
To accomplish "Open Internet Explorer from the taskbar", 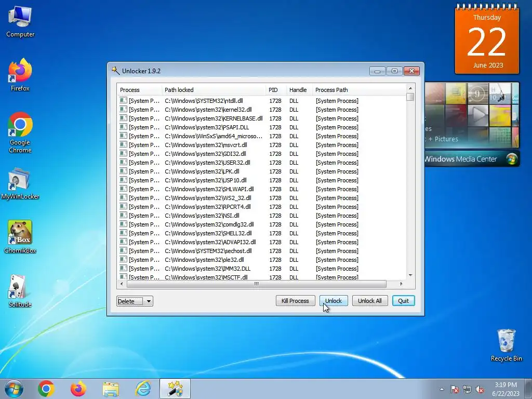I will pyautogui.click(x=143, y=389).
